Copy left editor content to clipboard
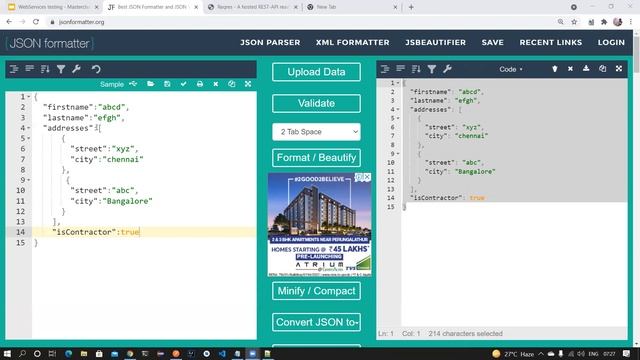Screen dimensions: 640x360 pyautogui.click(x=232, y=84)
